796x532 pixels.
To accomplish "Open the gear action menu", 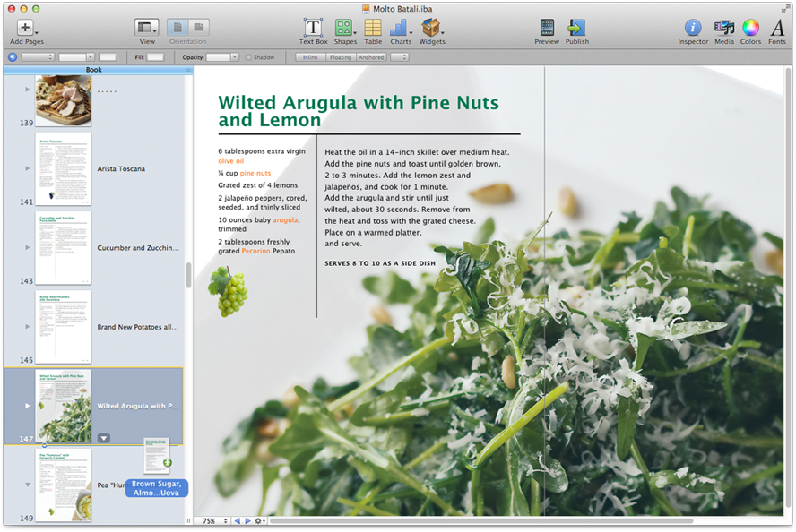I will [x=260, y=521].
